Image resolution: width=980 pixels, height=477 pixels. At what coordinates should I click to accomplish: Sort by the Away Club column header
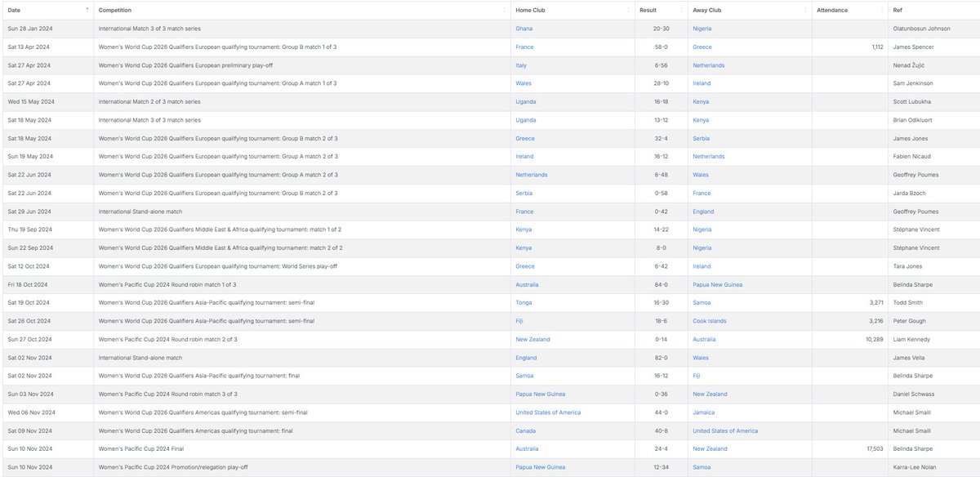click(x=750, y=10)
